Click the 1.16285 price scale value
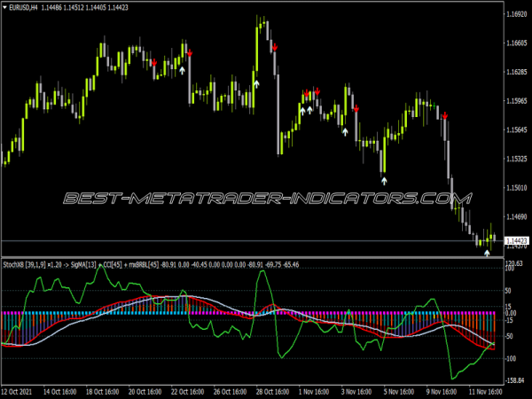Image resolution: width=532 pixels, height=399 pixels. (x=517, y=72)
